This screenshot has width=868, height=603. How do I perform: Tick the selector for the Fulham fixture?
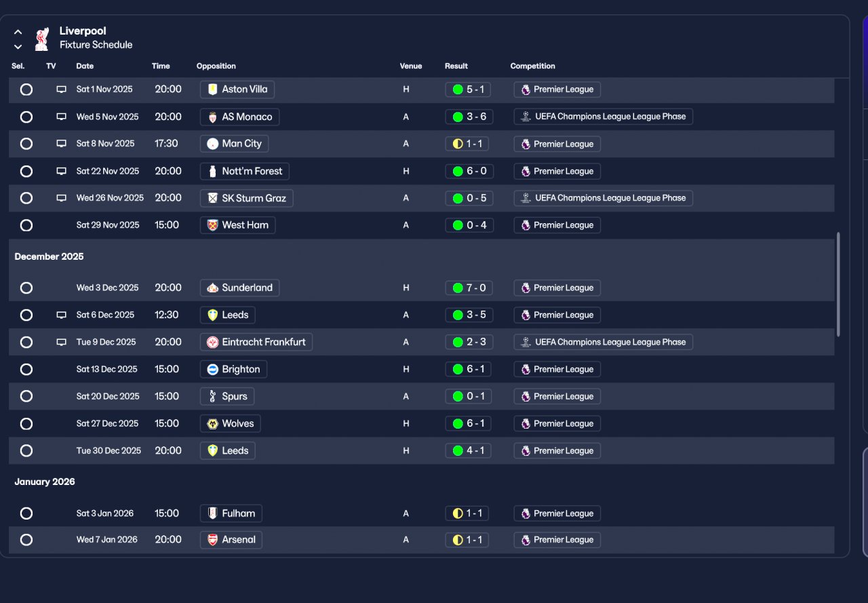[x=26, y=513]
